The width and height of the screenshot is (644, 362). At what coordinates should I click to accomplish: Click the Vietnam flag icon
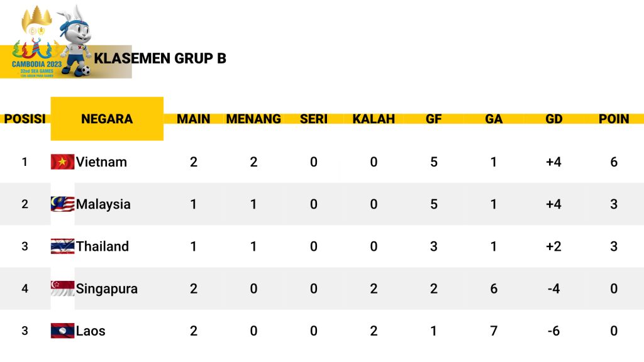[x=62, y=162]
